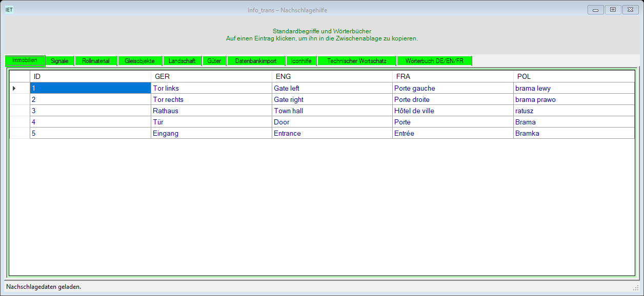Select the ID cell containing 1
Viewport: 644px width, 296px height.
click(x=90, y=88)
